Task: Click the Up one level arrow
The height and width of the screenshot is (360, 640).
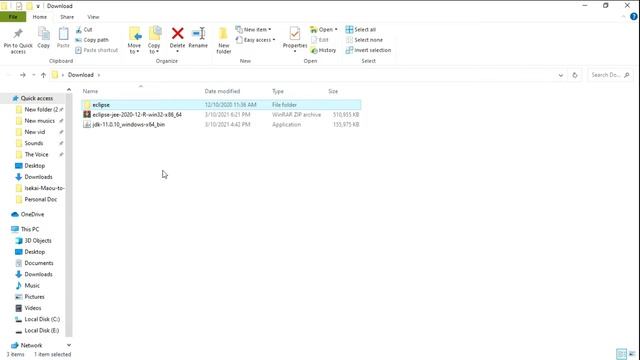Action: [x=43, y=75]
